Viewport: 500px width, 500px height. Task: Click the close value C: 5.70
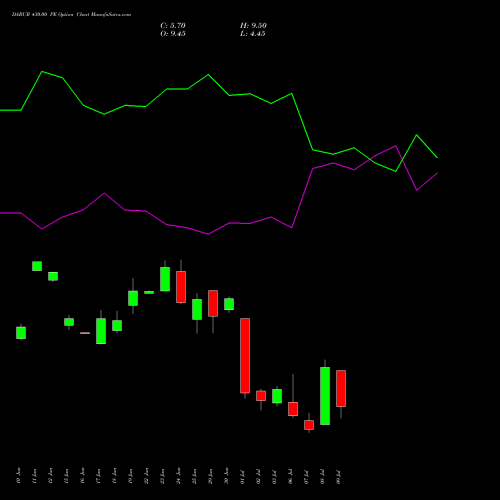[x=173, y=26]
